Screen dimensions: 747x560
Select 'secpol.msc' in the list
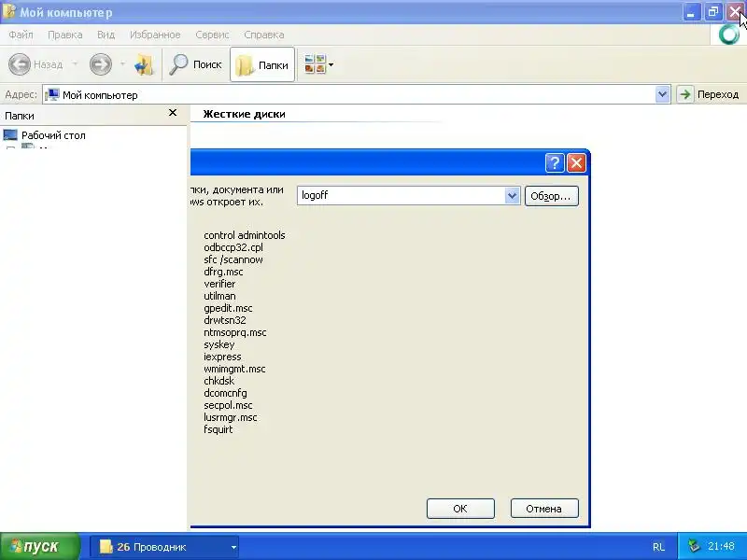tap(228, 405)
